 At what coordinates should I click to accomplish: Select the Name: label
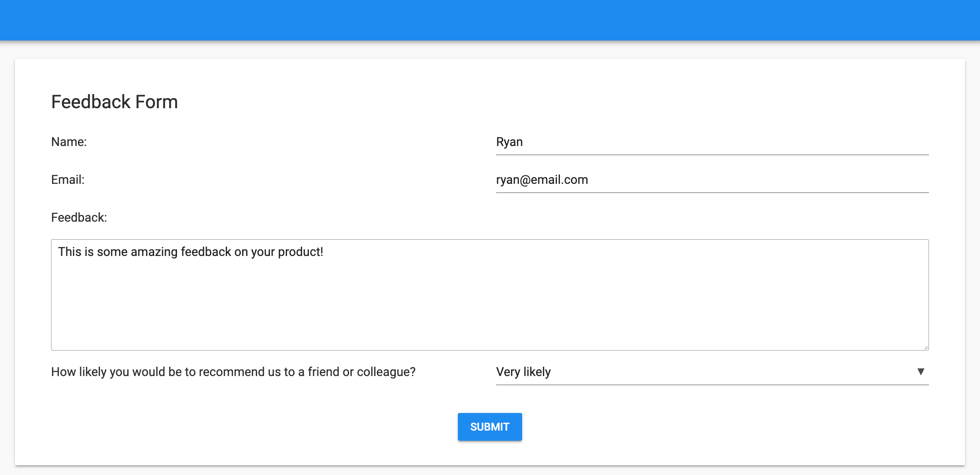point(69,142)
